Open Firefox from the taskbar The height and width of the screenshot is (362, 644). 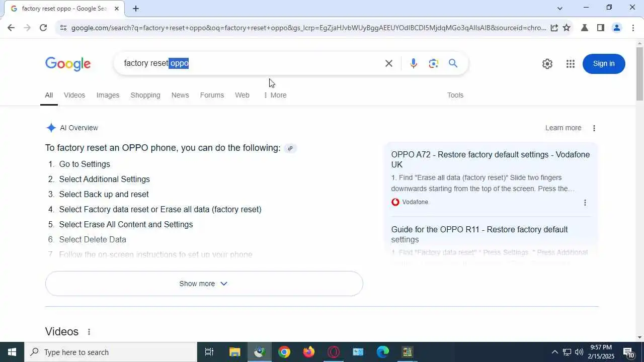pos(309,352)
